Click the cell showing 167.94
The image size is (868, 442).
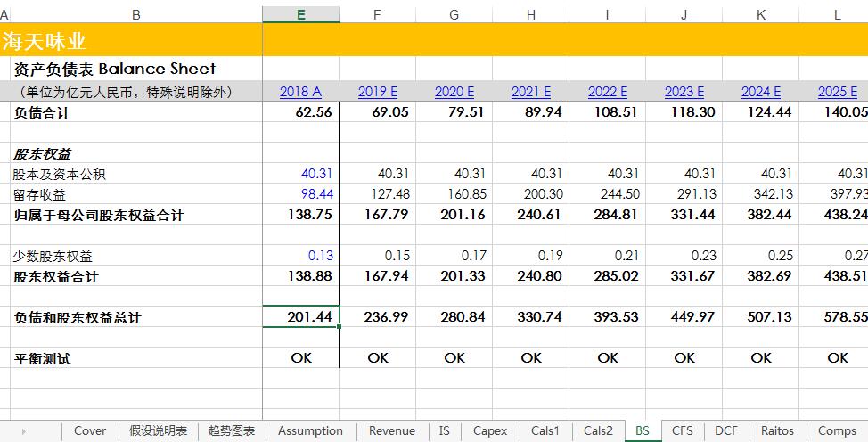pyautogui.click(x=378, y=276)
